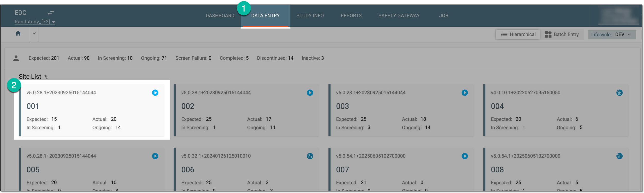This screenshot has width=644, height=193.
Task: Click In Screening: 10 in the summary
Action: coord(115,58)
